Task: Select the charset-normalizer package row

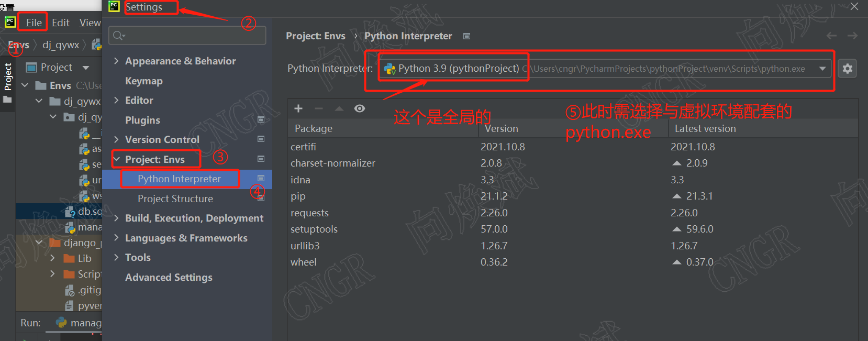Action: (573, 163)
